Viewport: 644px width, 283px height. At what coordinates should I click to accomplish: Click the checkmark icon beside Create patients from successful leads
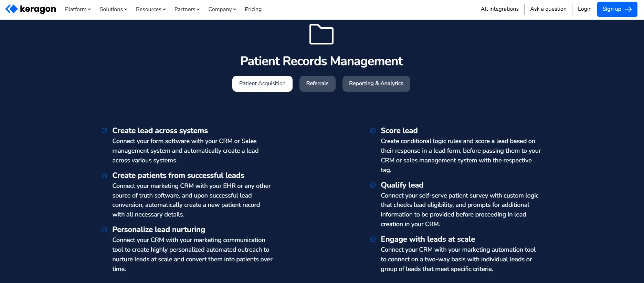[x=104, y=175]
